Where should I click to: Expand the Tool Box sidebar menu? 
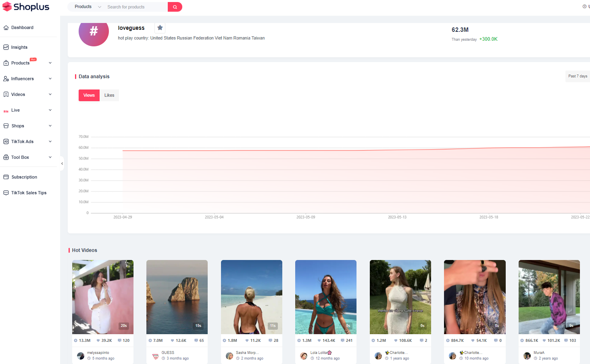pyautogui.click(x=50, y=157)
